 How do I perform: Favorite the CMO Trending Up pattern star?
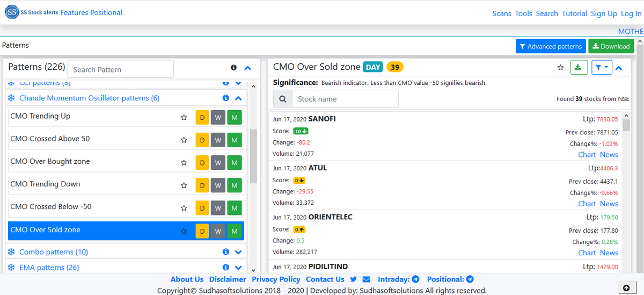tap(184, 117)
